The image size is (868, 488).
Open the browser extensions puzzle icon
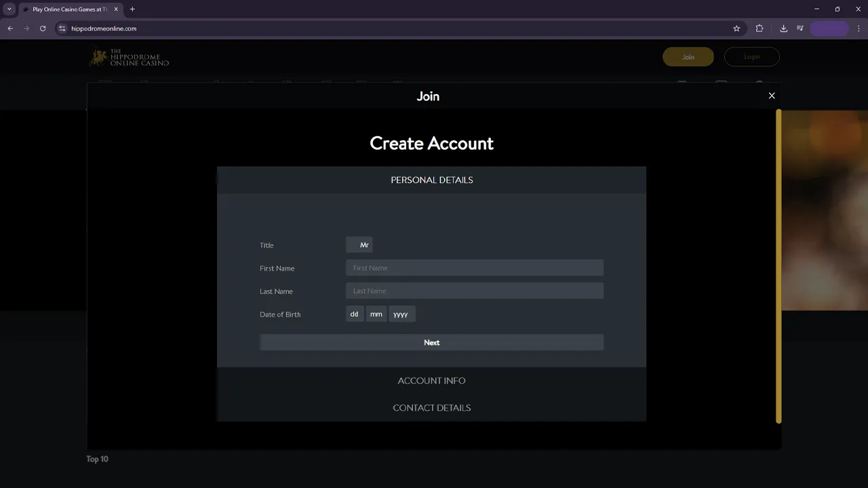(759, 28)
